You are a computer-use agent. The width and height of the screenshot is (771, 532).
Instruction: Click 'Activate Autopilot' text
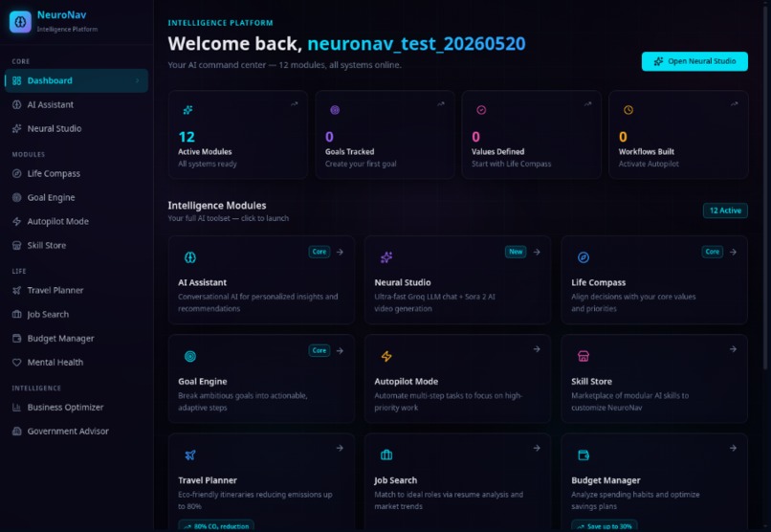(649, 164)
